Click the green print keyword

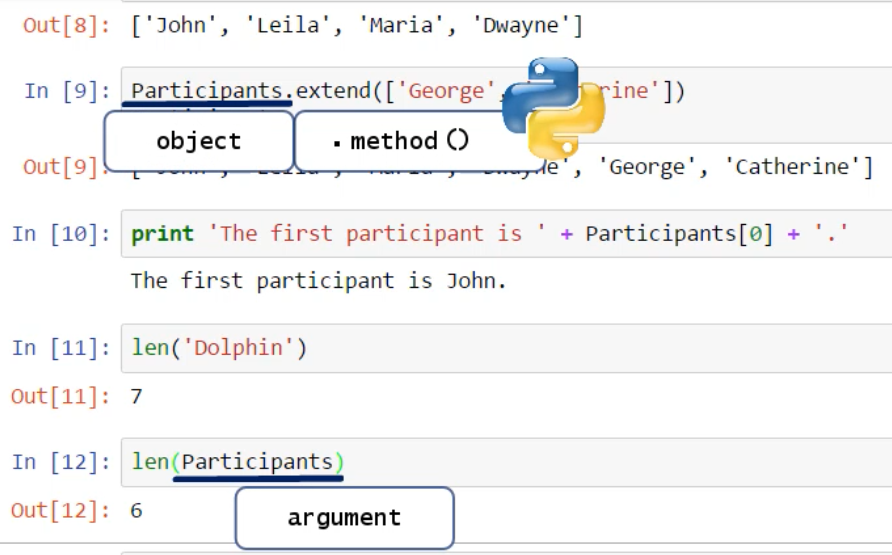coord(162,234)
